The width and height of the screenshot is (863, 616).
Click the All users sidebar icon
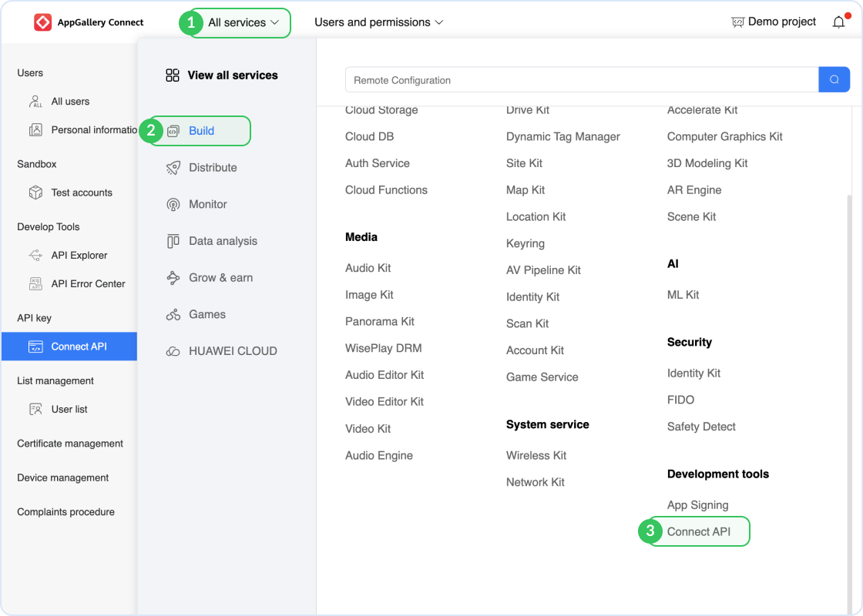[x=35, y=101]
